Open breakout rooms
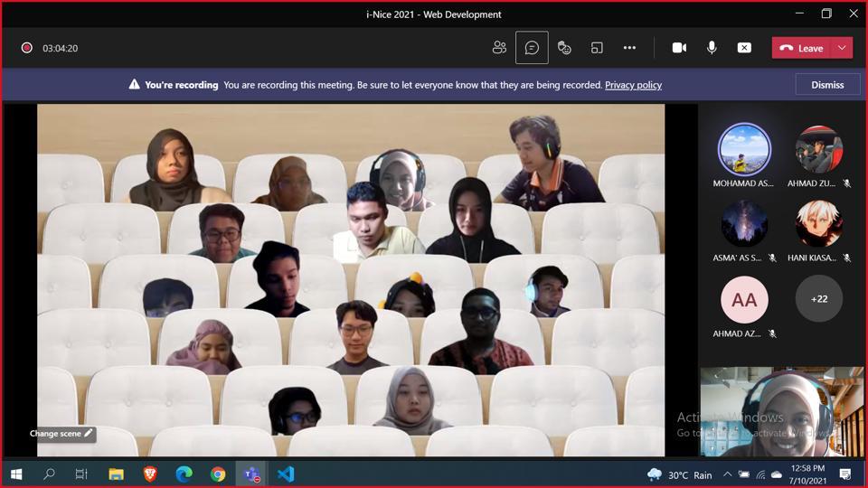This screenshot has height=488, width=868. pos(597,48)
